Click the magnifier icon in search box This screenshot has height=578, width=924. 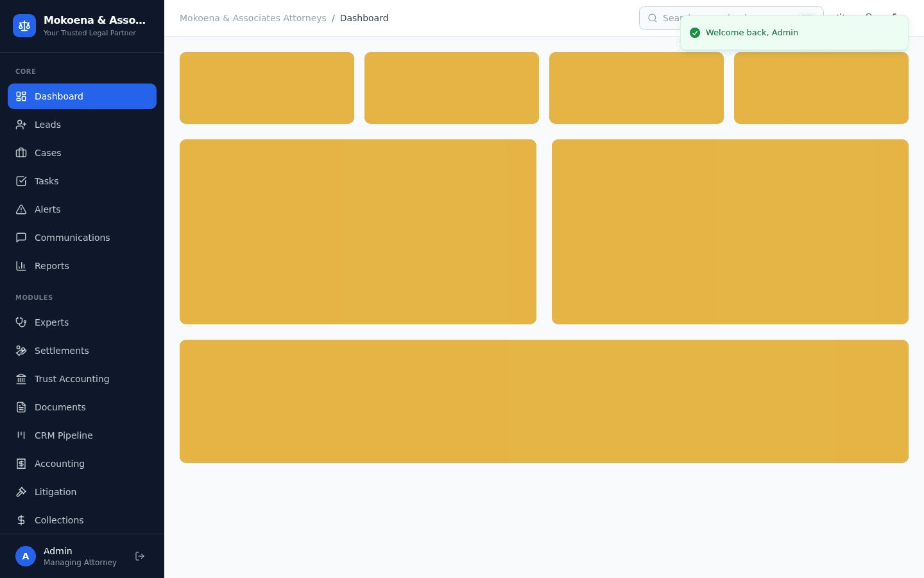pyautogui.click(x=653, y=18)
